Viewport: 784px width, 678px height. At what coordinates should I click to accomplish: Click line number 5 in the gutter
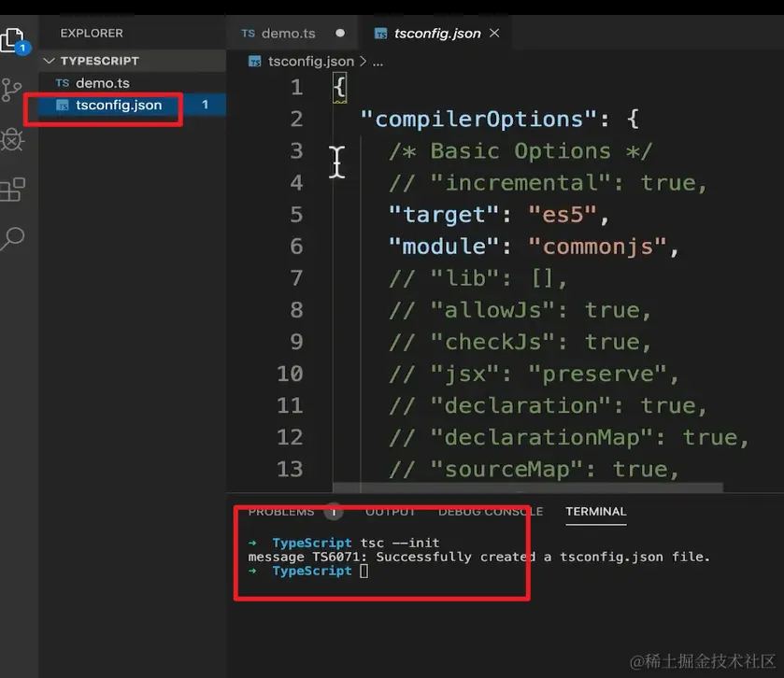click(x=297, y=215)
